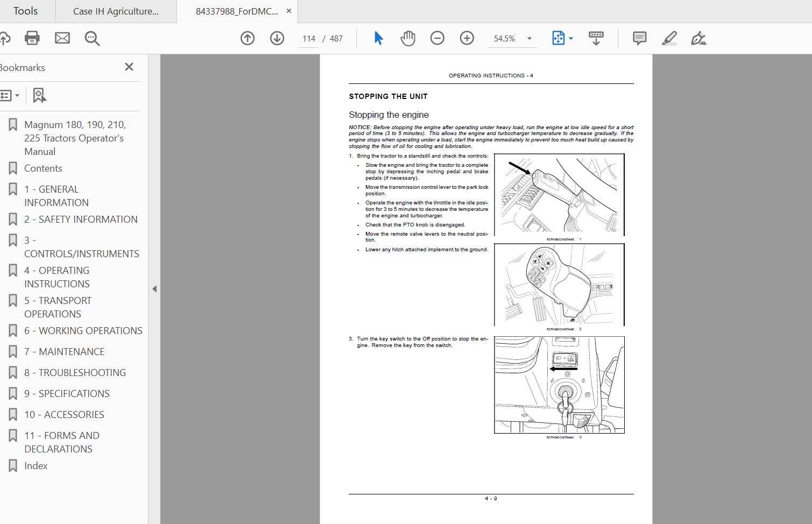This screenshot has height=524, width=812.
Task: Open Magnum 180, 190 Operator's Manual bookmark
Action: tap(75, 138)
